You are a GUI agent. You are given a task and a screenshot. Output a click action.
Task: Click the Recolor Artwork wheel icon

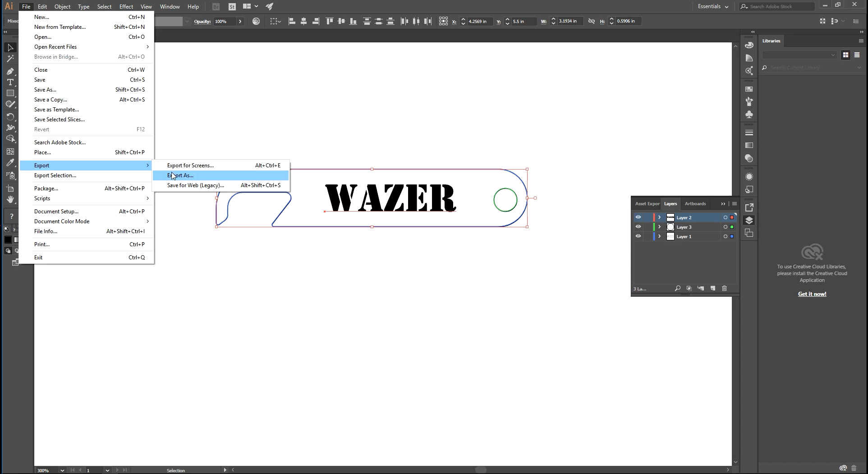(x=256, y=21)
